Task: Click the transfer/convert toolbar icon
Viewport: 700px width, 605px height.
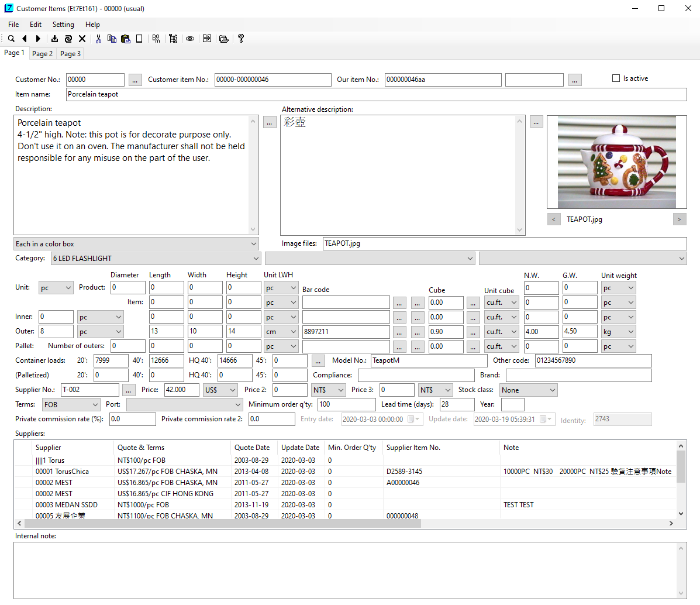Action: [207, 39]
